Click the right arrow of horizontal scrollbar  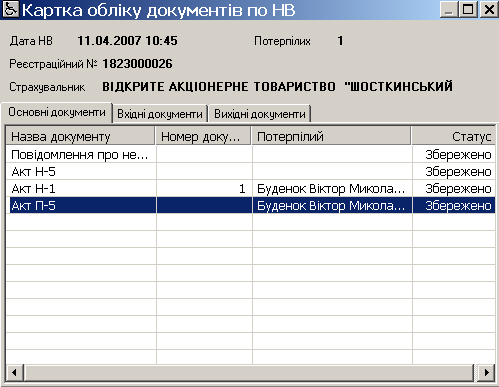tap(486, 372)
